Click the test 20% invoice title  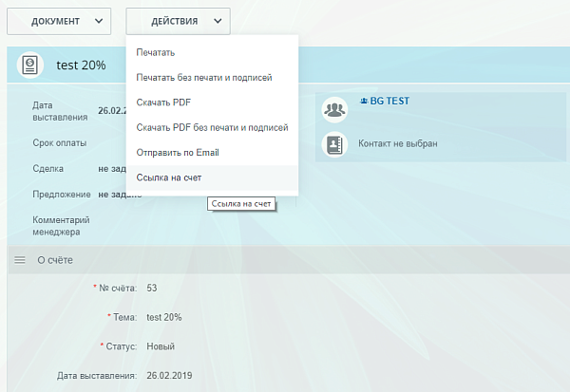coord(81,65)
